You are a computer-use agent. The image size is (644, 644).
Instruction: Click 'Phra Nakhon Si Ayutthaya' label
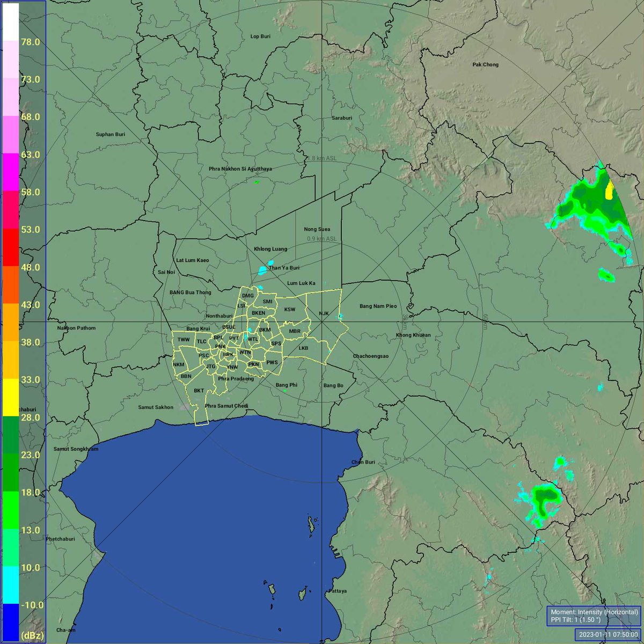(x=240, y=169)
